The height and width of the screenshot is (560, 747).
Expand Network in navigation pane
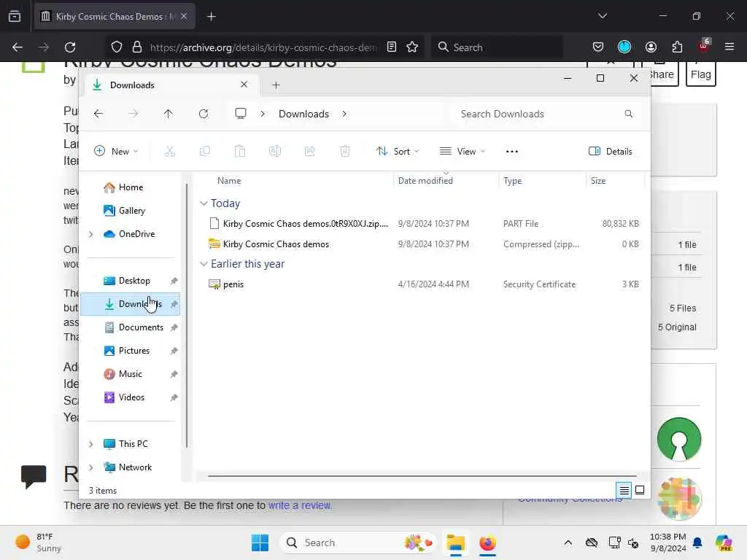pyautogui.click(x=91, y=467)
